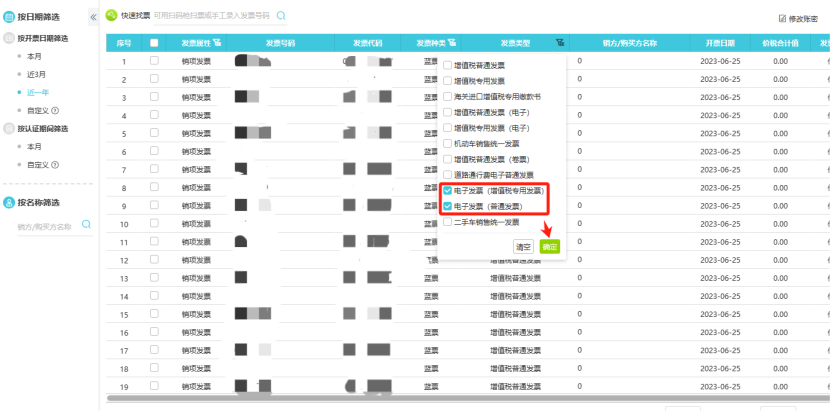Check 海关进口增值税专用缴款书 option

448,97
